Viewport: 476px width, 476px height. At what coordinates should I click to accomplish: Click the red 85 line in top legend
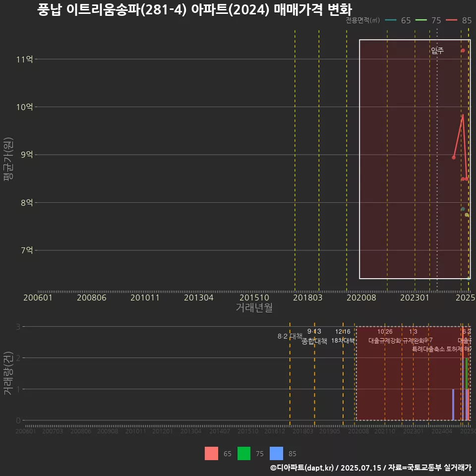point(451,20)
